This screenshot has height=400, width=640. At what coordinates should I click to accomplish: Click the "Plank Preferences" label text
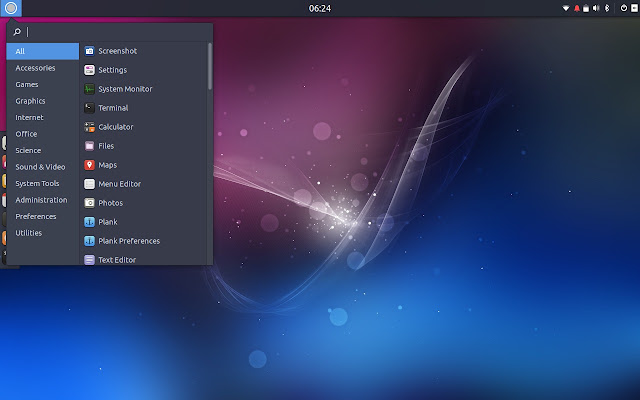[x=129, y=241]
